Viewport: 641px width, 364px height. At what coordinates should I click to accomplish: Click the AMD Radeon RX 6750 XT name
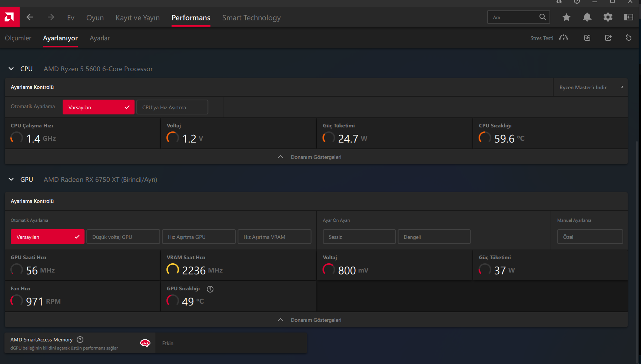(100, 180)
